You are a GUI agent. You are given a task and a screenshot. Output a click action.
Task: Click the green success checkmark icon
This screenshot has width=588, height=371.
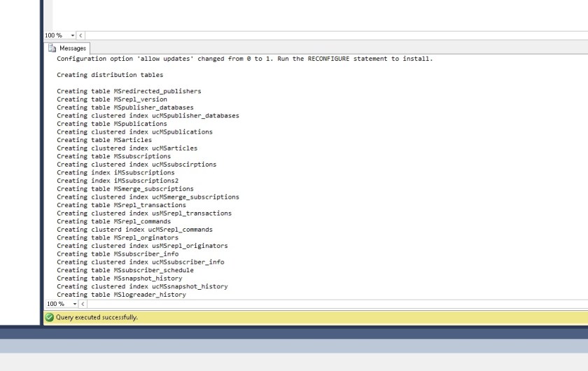tap(50, 317)
